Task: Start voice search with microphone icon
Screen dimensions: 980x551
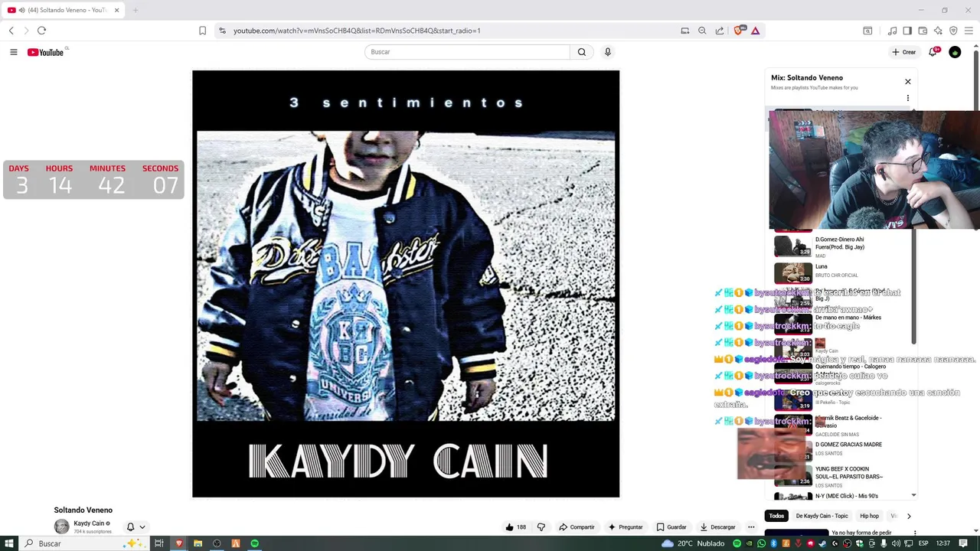Action: click(x=608, y=52)
